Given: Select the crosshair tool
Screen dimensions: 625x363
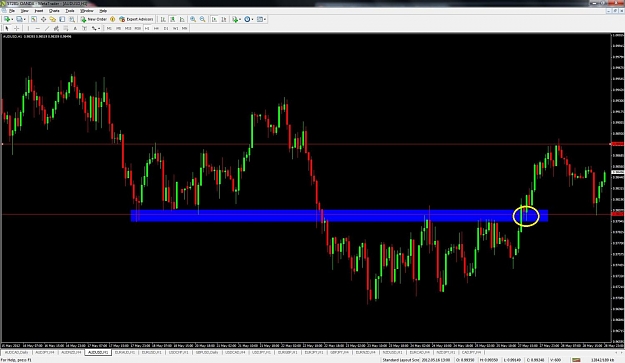Looking at the screenshot, I should (16, 28).
